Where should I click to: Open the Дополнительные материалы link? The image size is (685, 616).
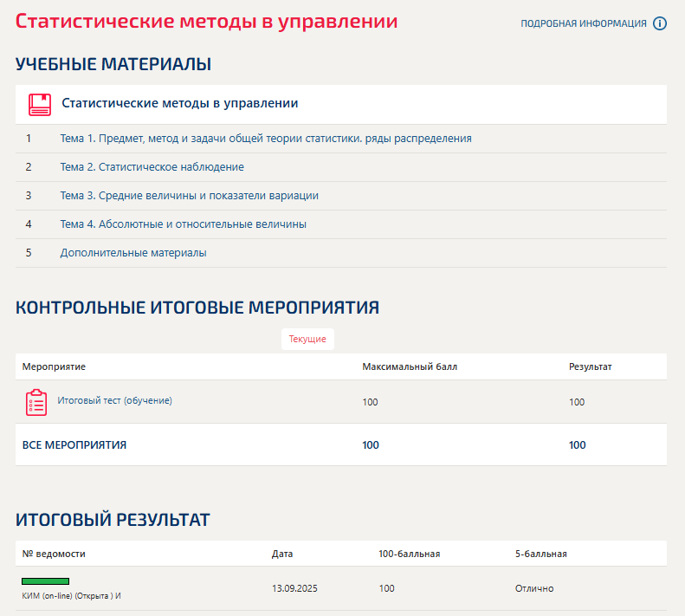[133, 253]
